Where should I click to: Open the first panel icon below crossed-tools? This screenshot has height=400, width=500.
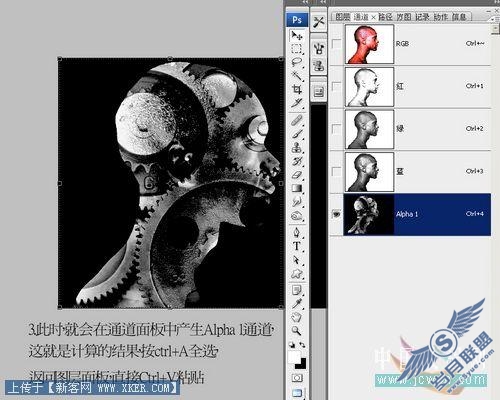[319, 49]
